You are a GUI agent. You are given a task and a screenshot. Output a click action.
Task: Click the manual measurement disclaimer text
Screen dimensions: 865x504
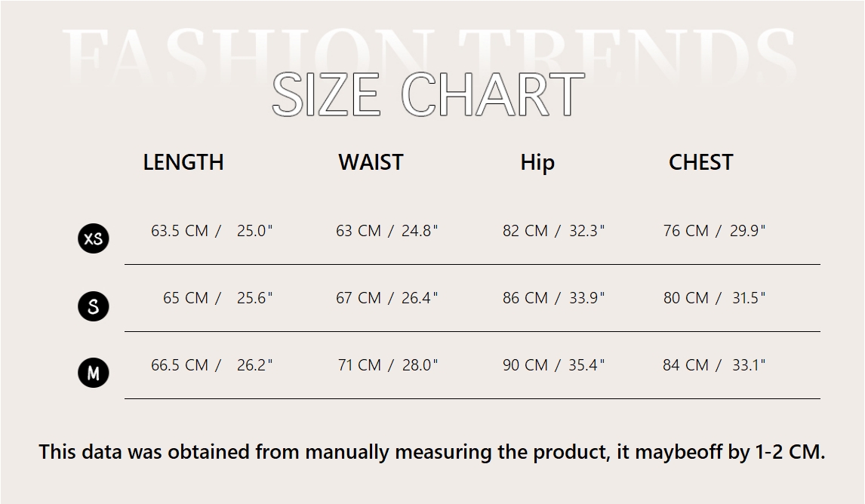[x=432, y=452]
